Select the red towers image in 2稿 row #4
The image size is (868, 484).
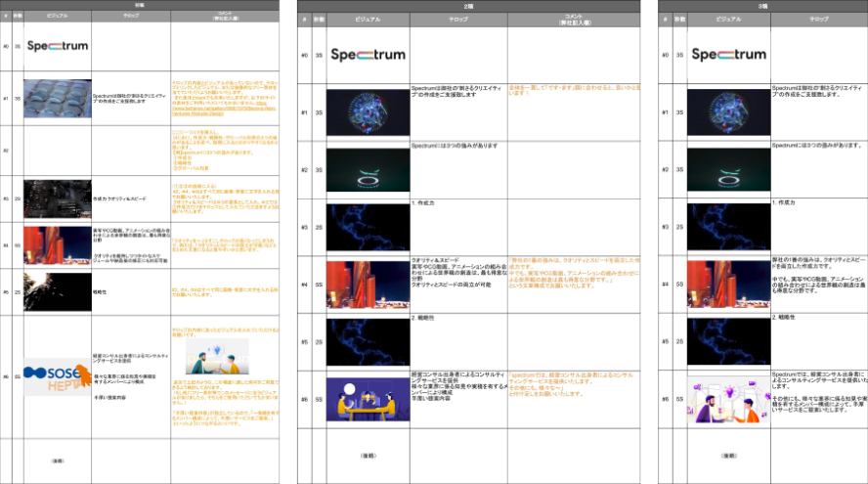(369, 285)
